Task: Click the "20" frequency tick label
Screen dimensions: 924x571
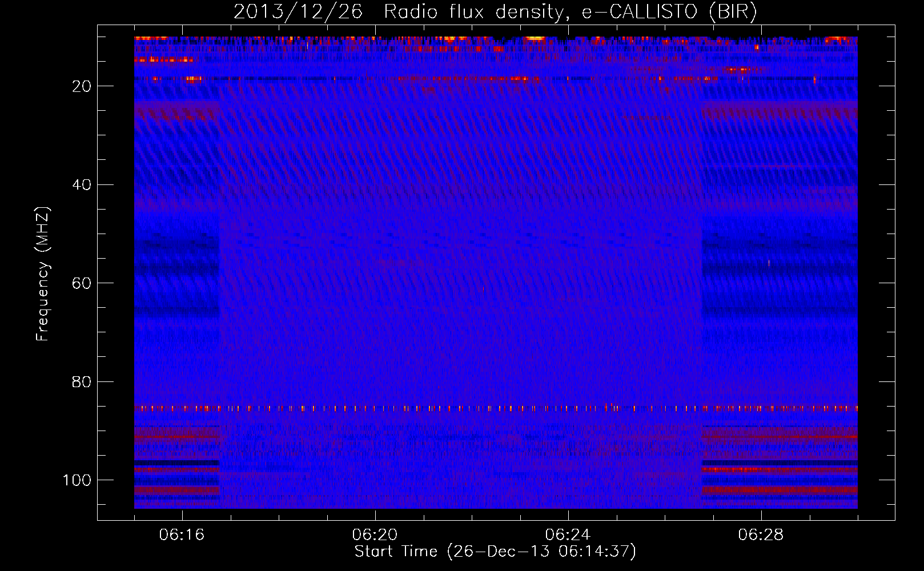Action: (82, 86)
